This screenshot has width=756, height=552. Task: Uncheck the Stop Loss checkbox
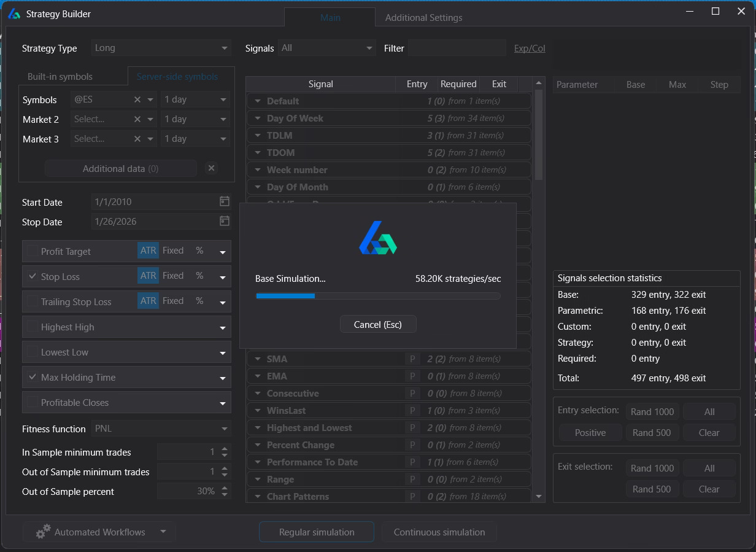pos(32,276)
